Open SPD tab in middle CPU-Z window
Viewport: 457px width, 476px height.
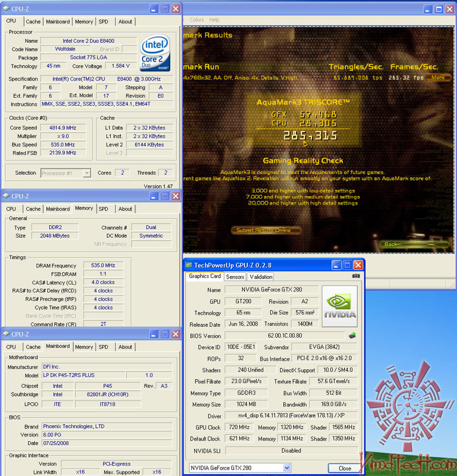103,209
